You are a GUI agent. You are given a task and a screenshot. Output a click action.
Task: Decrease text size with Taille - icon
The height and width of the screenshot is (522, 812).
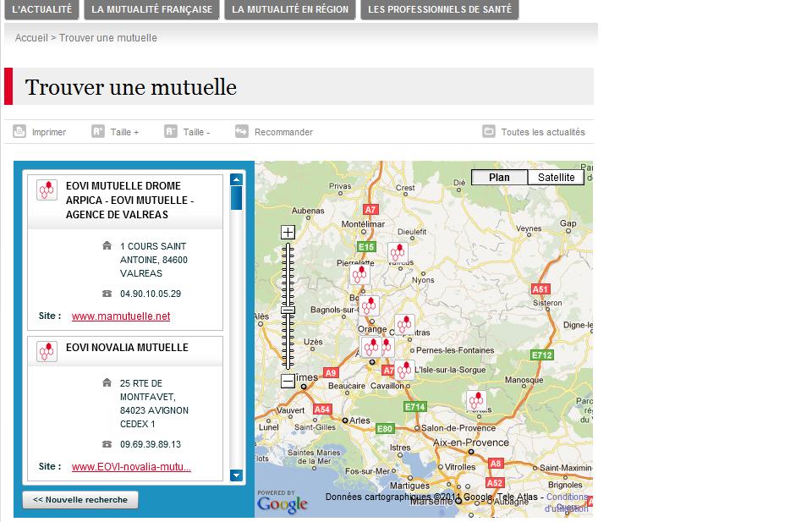tap(171, 131)
